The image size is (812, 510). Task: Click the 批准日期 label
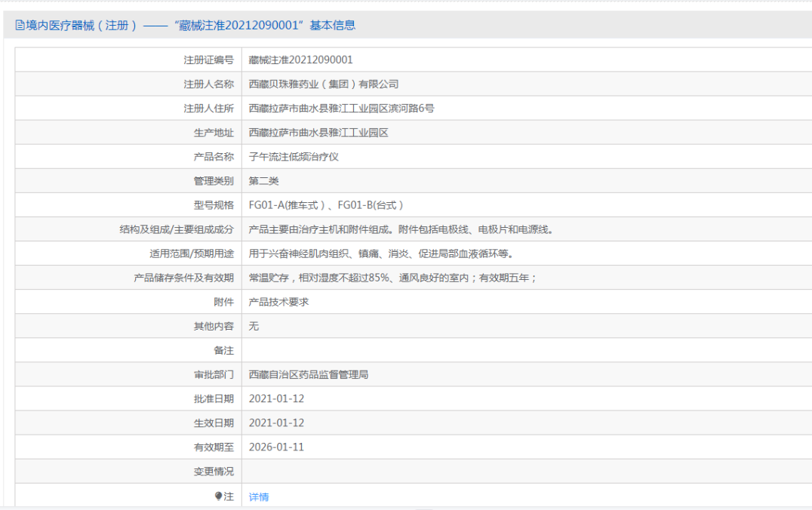coord(214,398)
